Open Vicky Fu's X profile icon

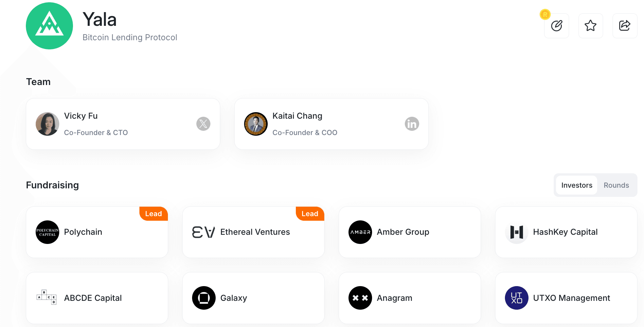tap(203, 124)
